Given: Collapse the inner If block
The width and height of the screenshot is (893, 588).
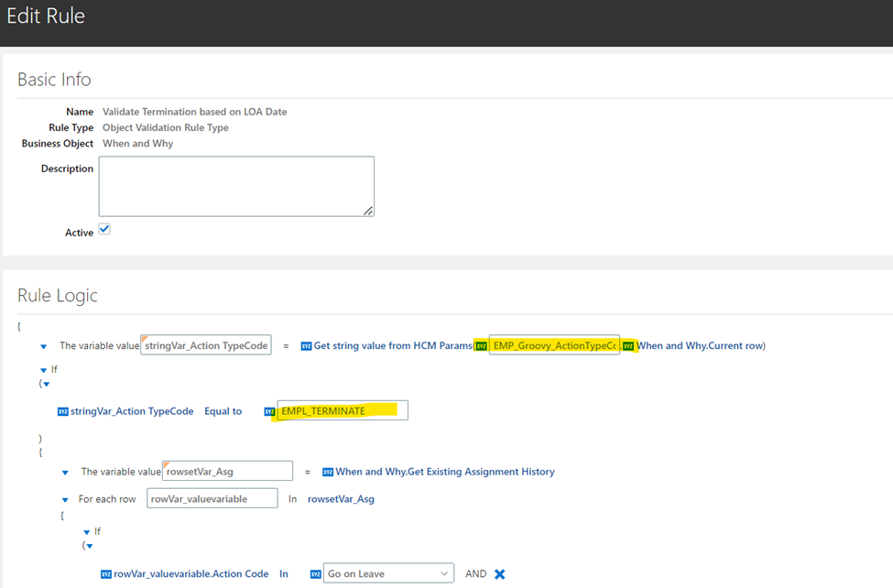Looking at the screenshot, I should (87, 531).
